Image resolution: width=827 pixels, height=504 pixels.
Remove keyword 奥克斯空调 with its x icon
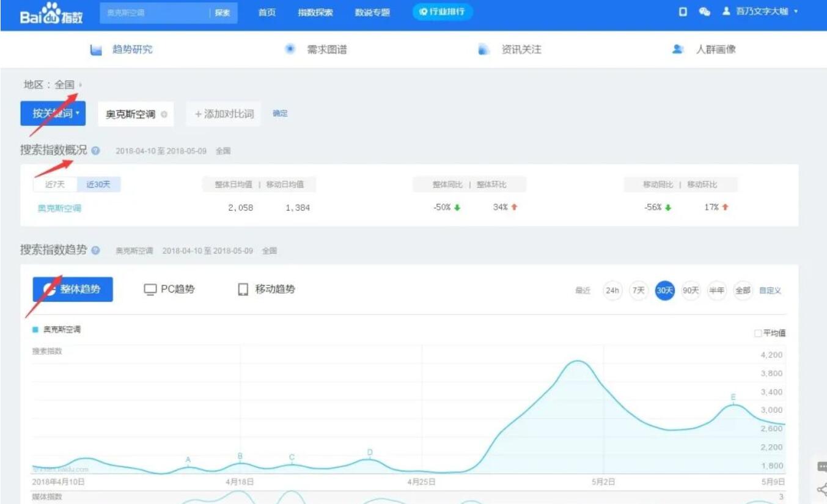pos(164,115)
